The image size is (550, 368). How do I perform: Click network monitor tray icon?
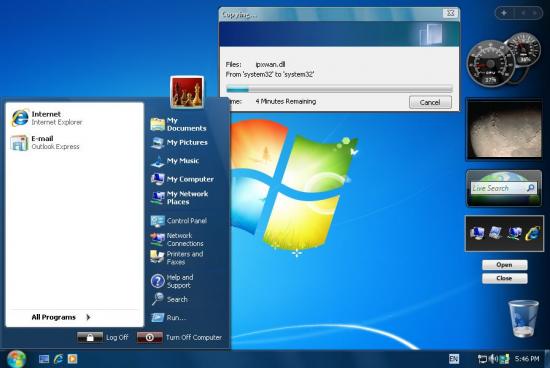point(483,359)
